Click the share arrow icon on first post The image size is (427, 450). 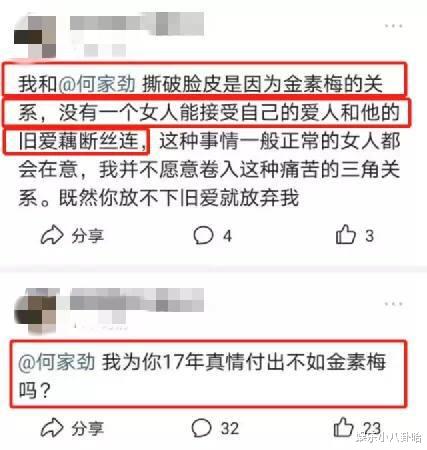click(52, 235)
